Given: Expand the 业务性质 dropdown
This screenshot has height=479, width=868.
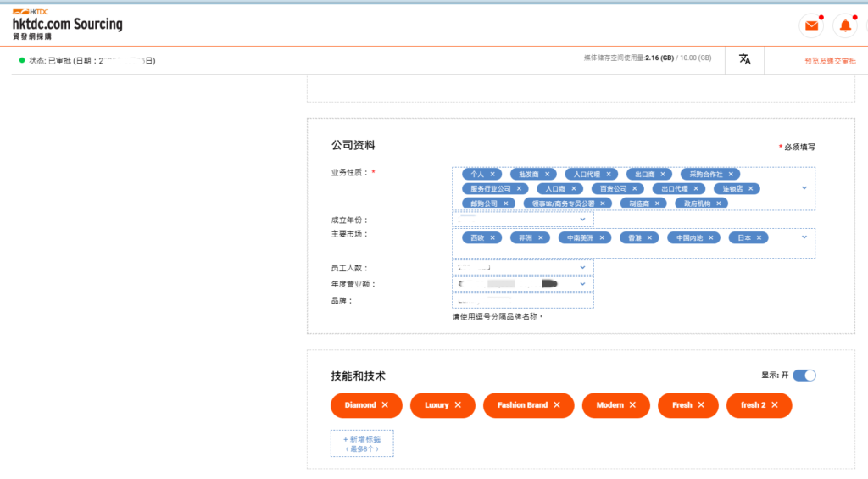Looking at the screenshot, I should (804, 187).
